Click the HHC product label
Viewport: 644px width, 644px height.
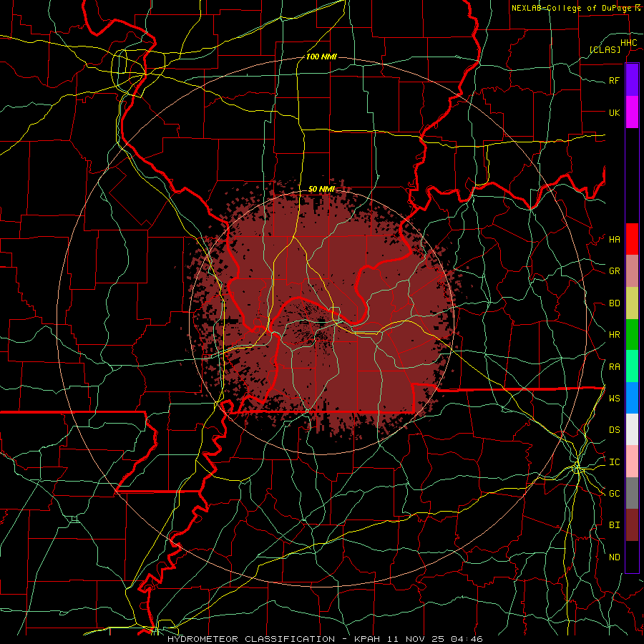(628, 43)
